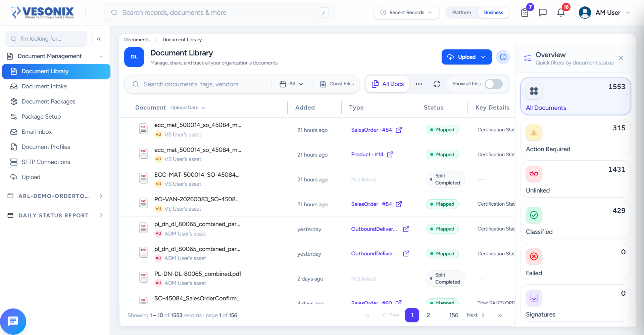The image size is (644, 335).
Task: Click Split Completed status of PL-DN-DL-80065
Action: pyautogui.click(x=445, y=279)
